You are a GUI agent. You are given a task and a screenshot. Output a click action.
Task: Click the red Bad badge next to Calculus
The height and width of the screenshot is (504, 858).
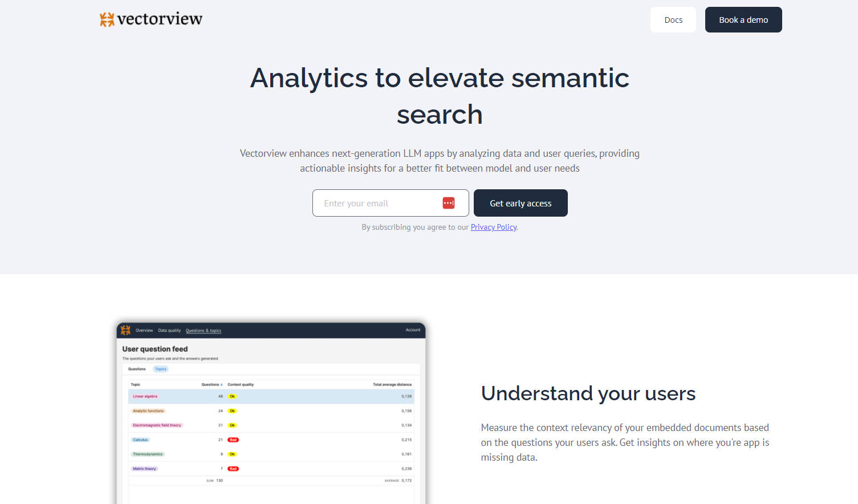click(x=233, y=440)
